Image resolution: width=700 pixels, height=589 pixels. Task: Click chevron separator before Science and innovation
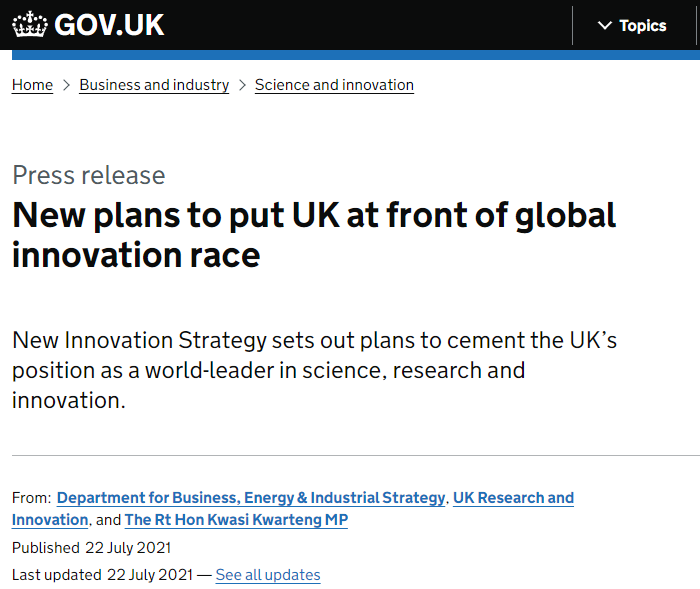click(242, 85)
